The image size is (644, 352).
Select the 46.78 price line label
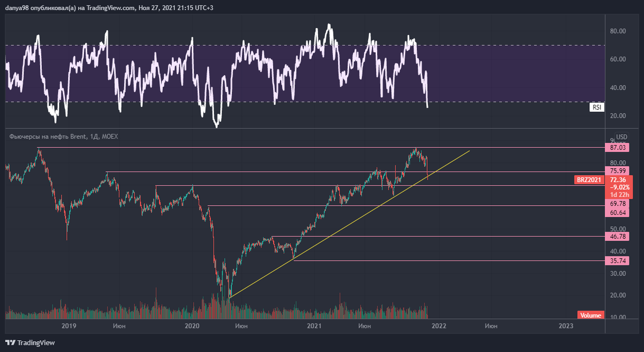pos(616,237)
